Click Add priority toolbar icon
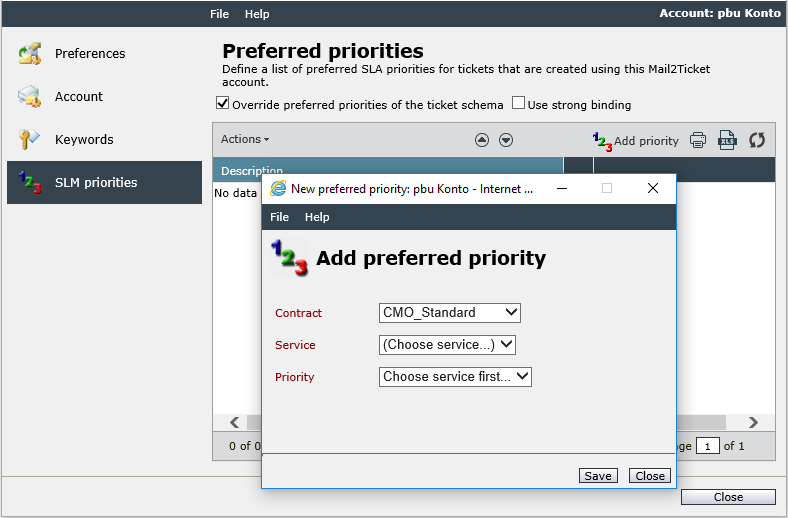This screenshot has height=518, width=788. point(602,142)
